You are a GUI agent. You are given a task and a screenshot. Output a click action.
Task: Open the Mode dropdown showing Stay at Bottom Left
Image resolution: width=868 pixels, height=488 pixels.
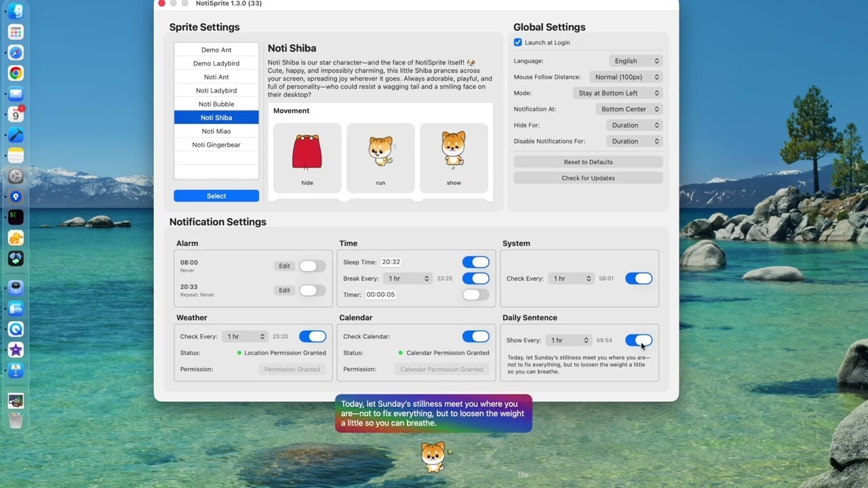(617, 93)
